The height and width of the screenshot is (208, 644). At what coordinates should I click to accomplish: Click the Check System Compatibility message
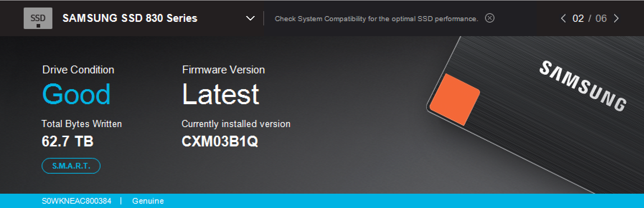pos(376,19)
